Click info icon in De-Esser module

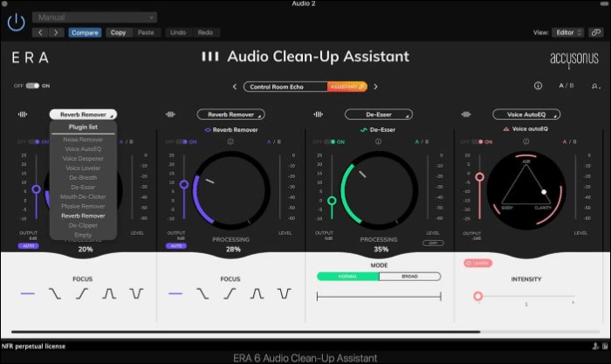point(379,141)
